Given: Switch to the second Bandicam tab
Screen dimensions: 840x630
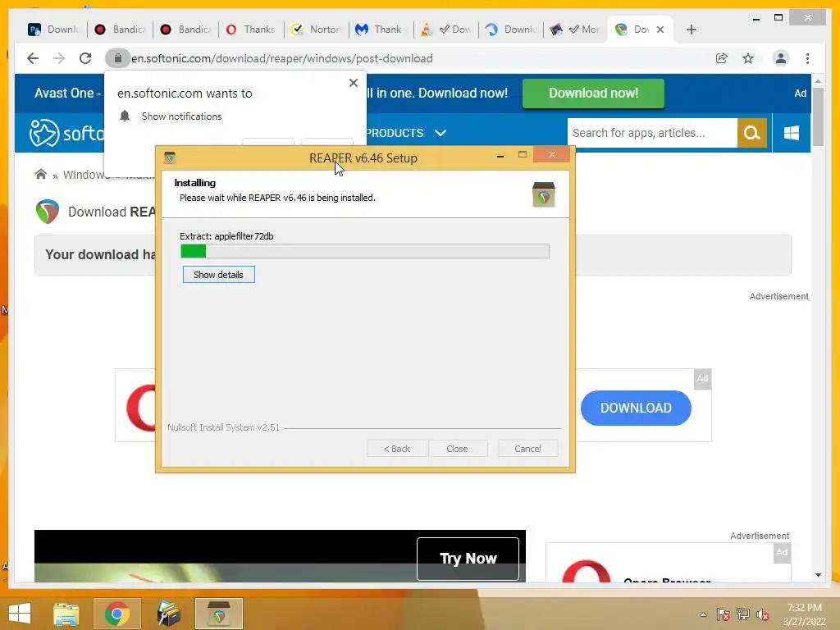Looking at the screenshot, I should 186,30.
